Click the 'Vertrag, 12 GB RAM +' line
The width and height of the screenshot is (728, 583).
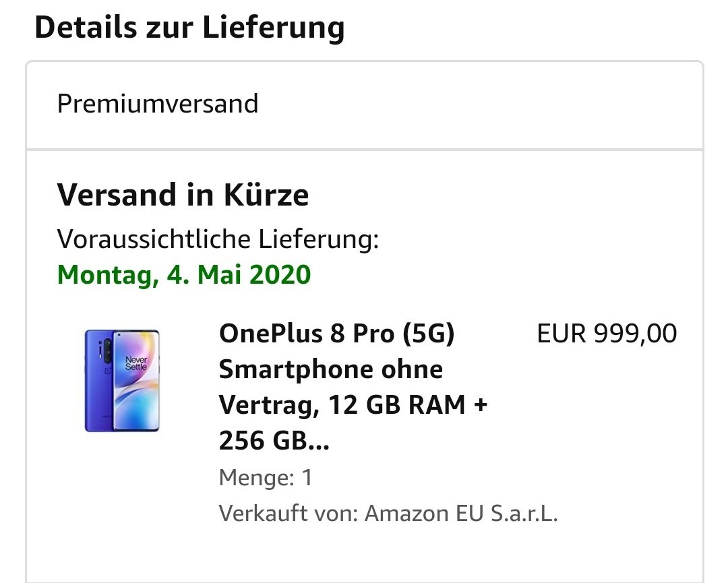tap(353, 405)
